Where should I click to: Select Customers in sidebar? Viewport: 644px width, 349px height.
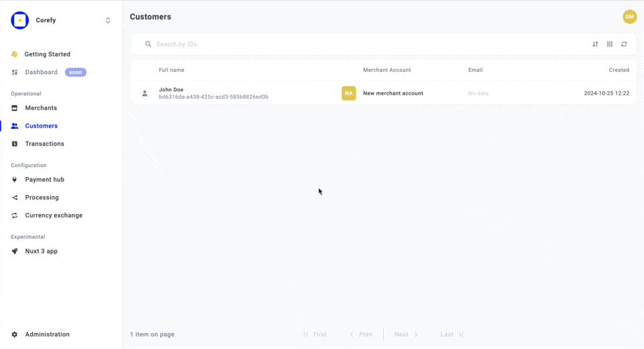pyautogui.click(x=41, y=126)
